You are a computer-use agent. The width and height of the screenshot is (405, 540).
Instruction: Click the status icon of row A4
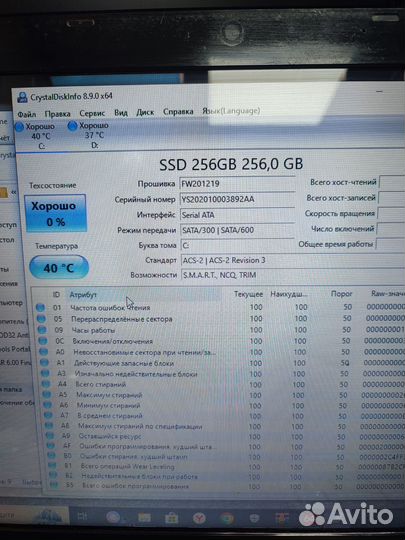pyautogui.click(x=46, y=384)
